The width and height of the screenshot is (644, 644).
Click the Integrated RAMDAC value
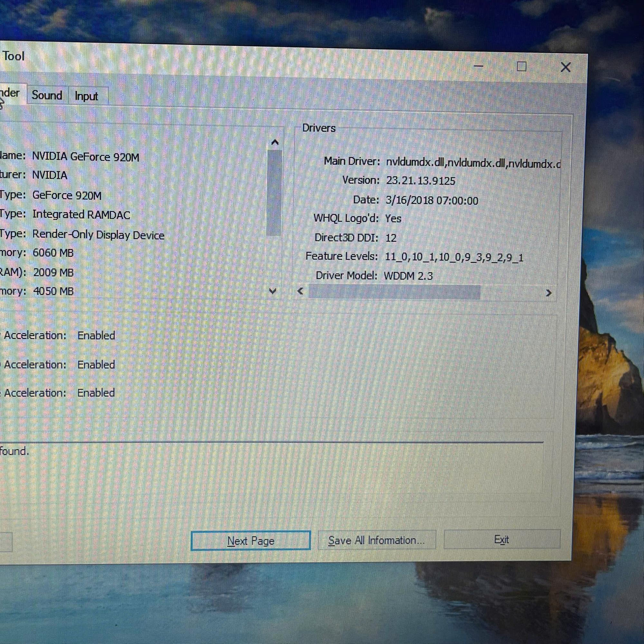click(x=81, y=215)
